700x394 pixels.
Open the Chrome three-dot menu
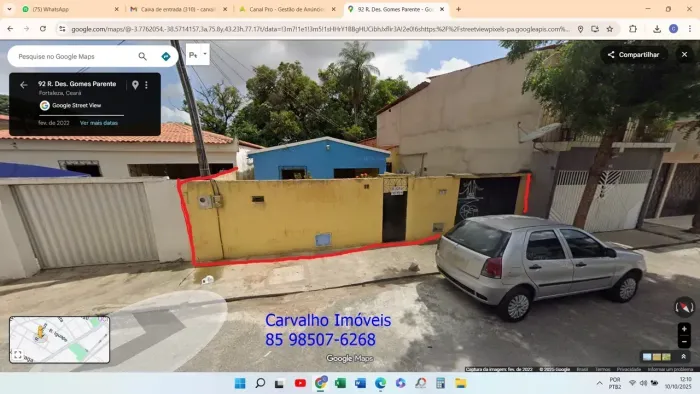[690, 29]
